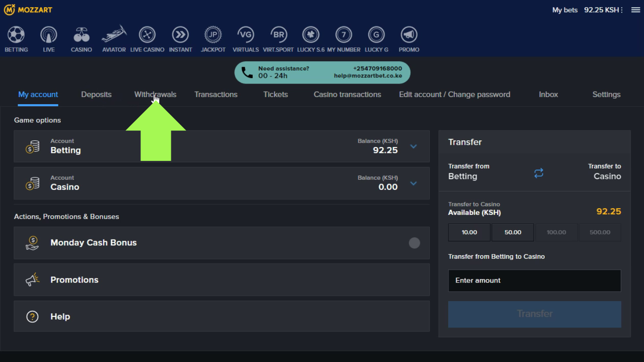Open the Lucky 6 clover icon
The width and height of the screenshot is (644, 362).
point(311,35)
